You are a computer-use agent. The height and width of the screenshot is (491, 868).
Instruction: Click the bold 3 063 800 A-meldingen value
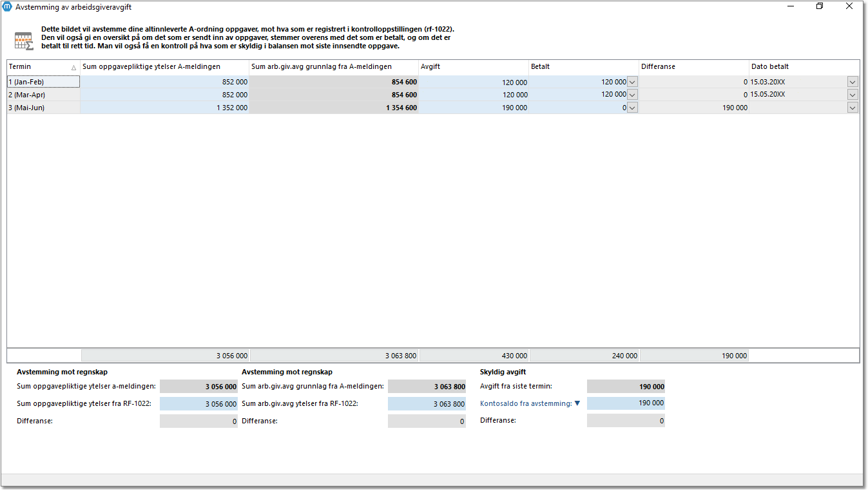[427, 387]
